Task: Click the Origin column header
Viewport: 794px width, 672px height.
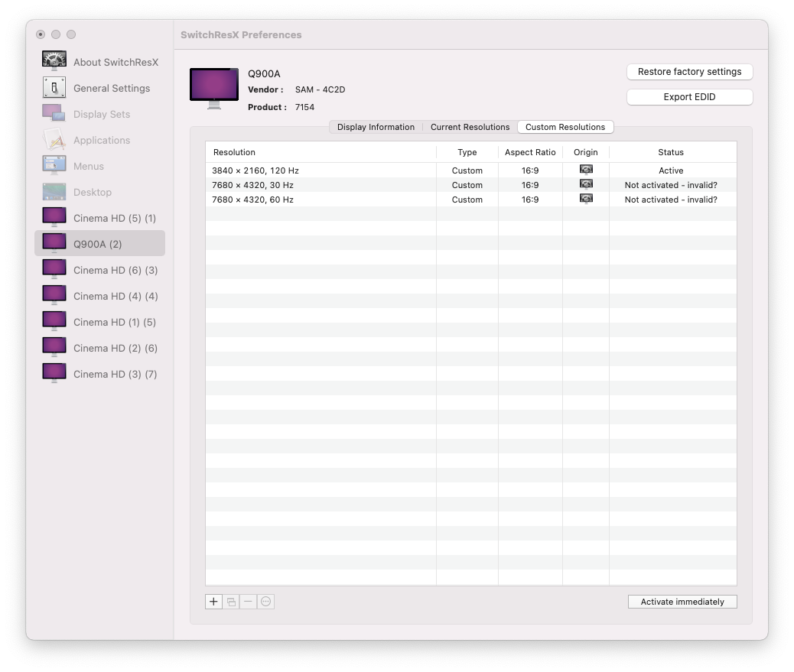Action: pos(585,152)
